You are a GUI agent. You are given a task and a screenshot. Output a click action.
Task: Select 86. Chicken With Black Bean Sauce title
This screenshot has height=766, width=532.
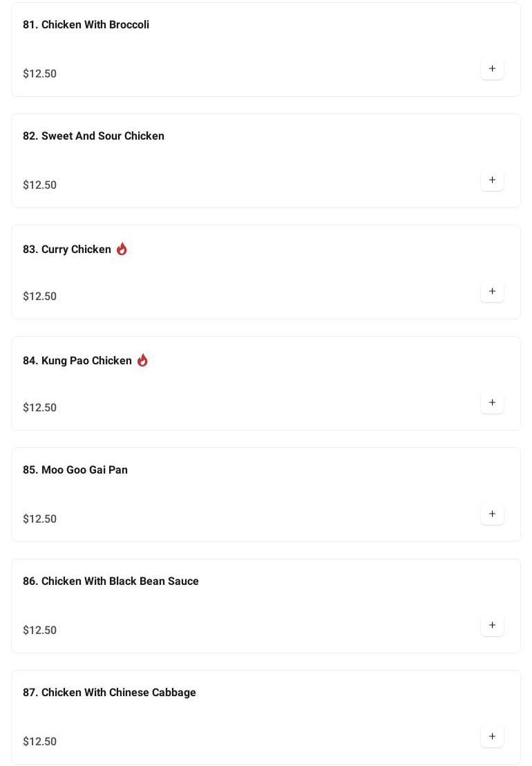(x=111, y=581)
